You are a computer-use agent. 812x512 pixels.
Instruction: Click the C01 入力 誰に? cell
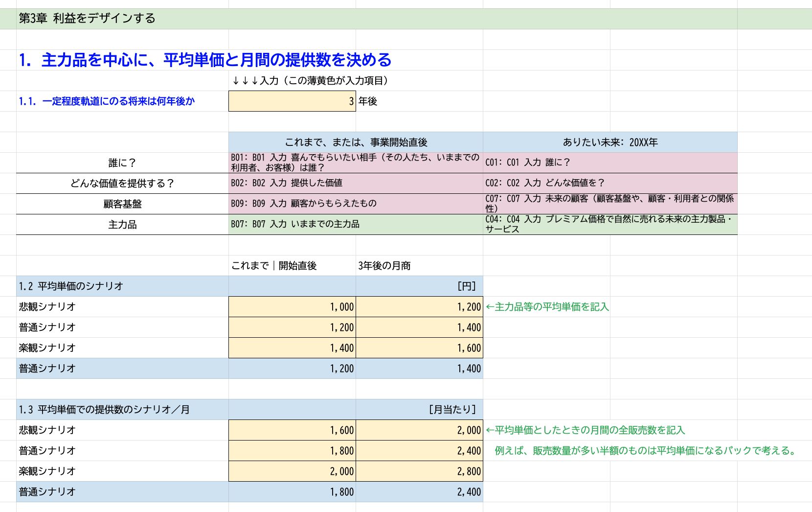pos(609,163)
